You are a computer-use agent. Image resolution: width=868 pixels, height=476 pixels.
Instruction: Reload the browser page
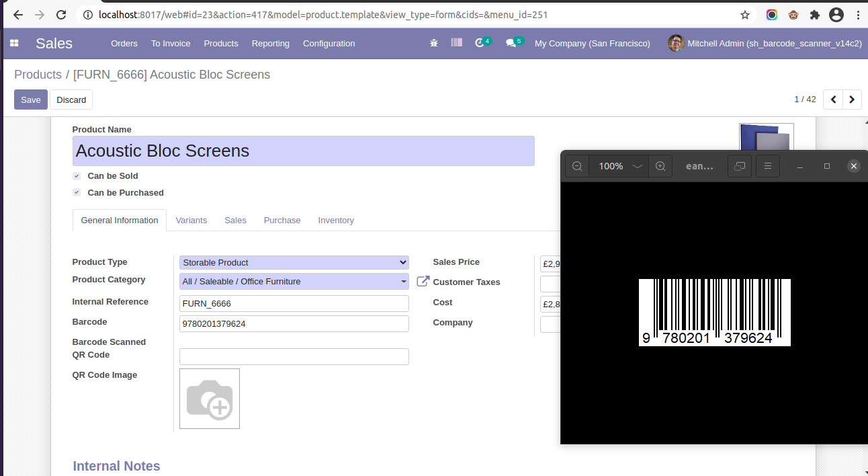pos(61,14)
